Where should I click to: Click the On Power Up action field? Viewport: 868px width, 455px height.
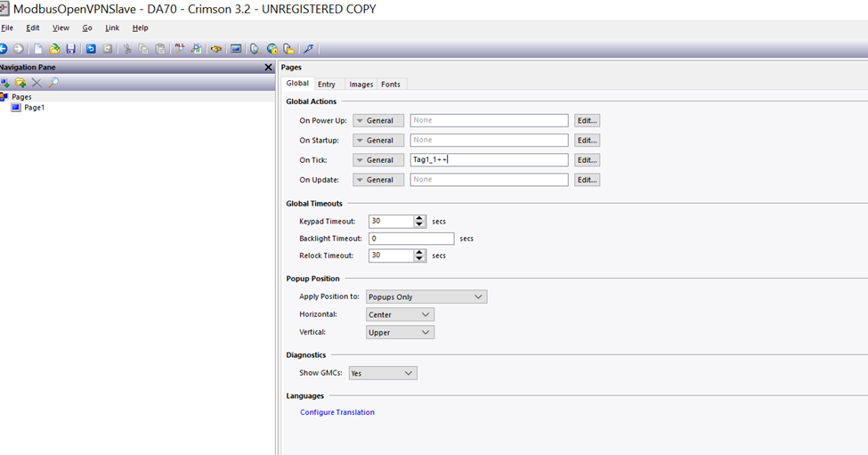click(x=490, y=121)
